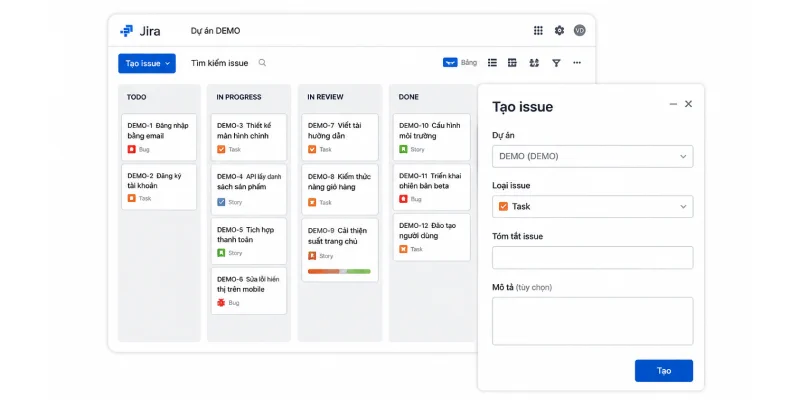Open the Tạo issue dropdown button
Viewport: 800px width, 400px height.
(147, 63)
